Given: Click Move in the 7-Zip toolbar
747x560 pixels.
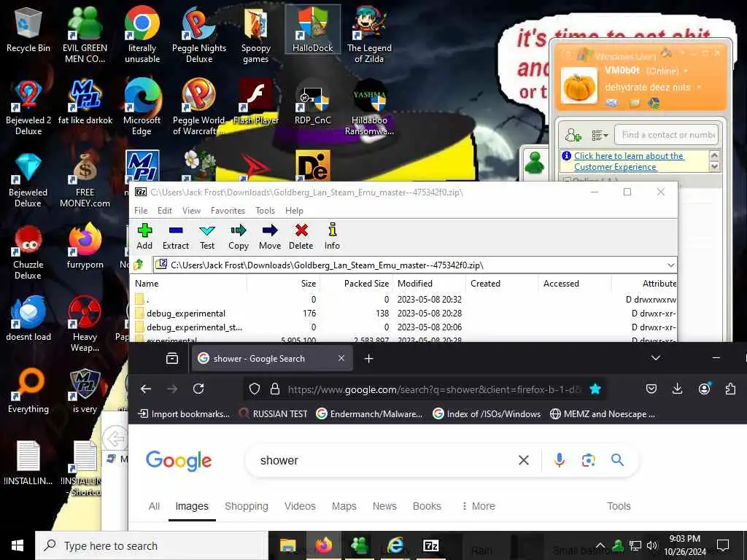Looking at the screenshot, I should [270, 237].
